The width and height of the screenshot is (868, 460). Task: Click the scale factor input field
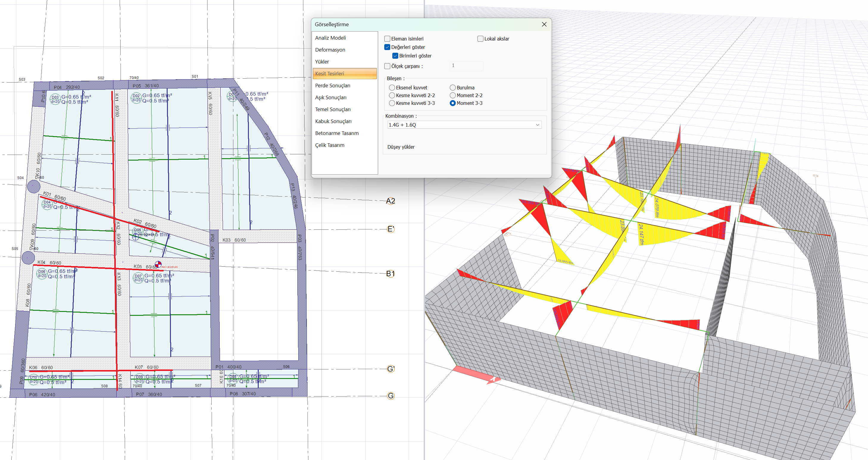pyautogui.click(x=466, y=66)
